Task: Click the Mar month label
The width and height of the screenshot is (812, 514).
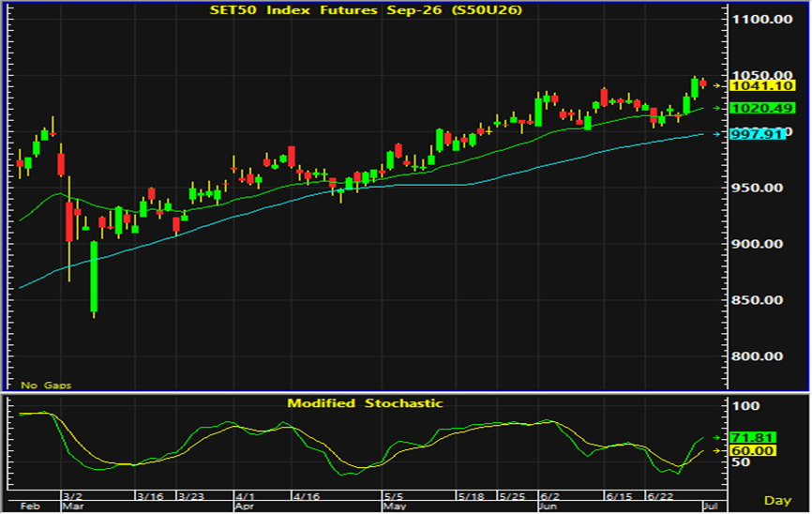Action: pos(73,506)
